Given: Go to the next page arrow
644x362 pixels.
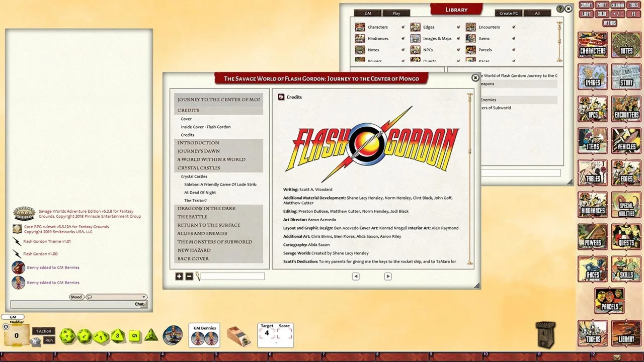Looking at the screenshot, I should coord(387,276).
